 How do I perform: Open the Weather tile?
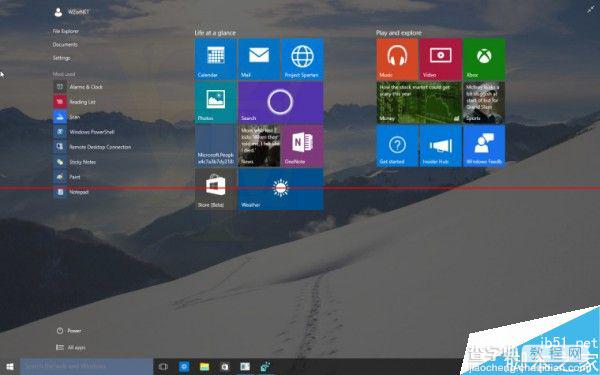point(280,189)
